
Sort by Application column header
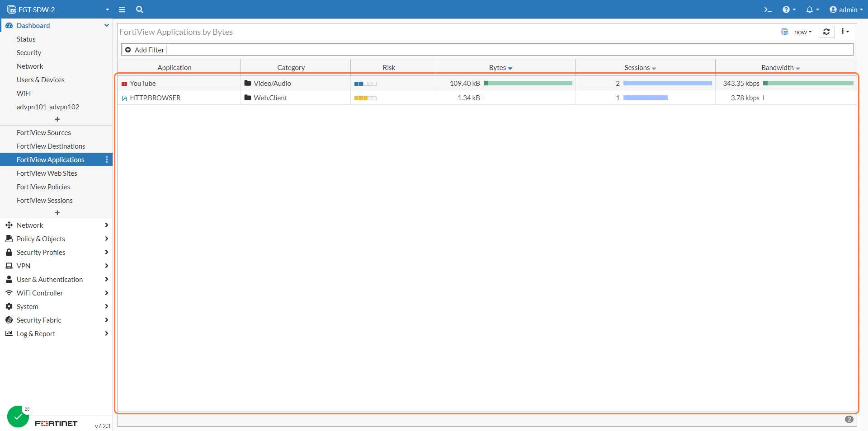175,67
